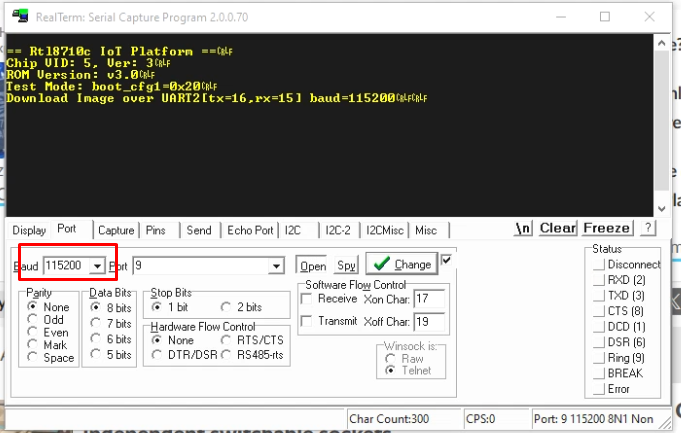The height and width of the screenshot is (433, 681).
Task: Select RTS/CTS hardware flow control
Action: pos(252,340)
